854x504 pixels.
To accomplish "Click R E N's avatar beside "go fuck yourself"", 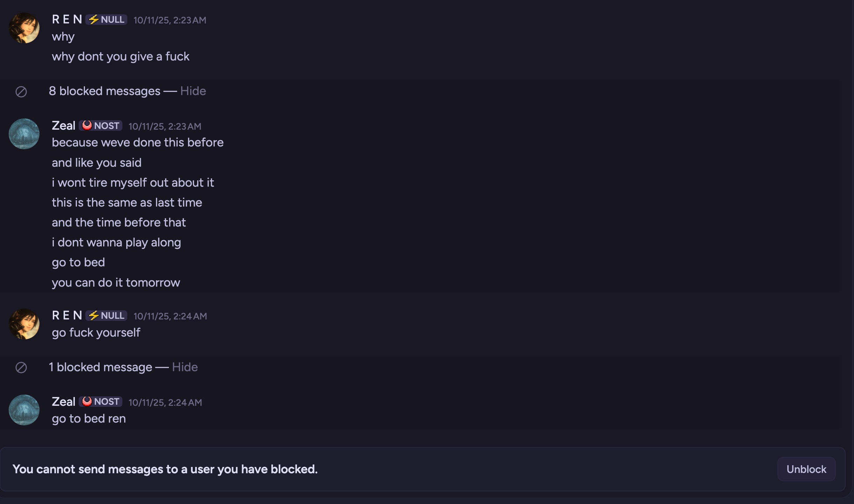I will coord(24,324).
